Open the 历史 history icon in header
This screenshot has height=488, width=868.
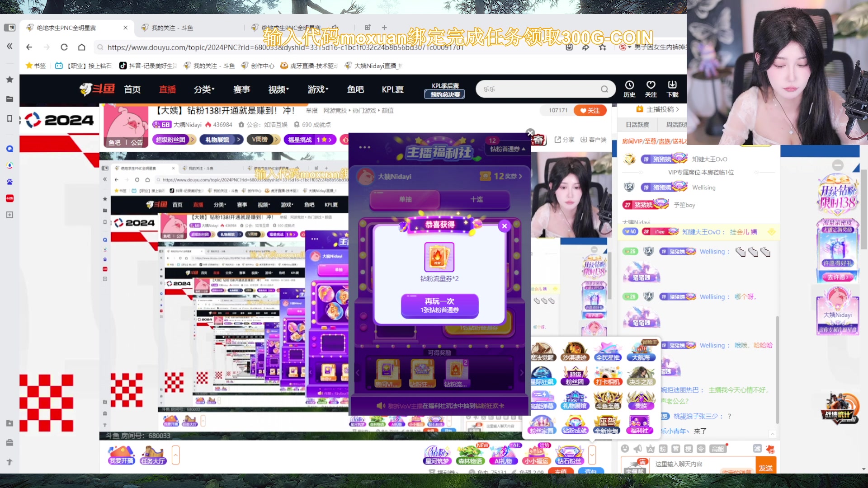coord(629,89)
